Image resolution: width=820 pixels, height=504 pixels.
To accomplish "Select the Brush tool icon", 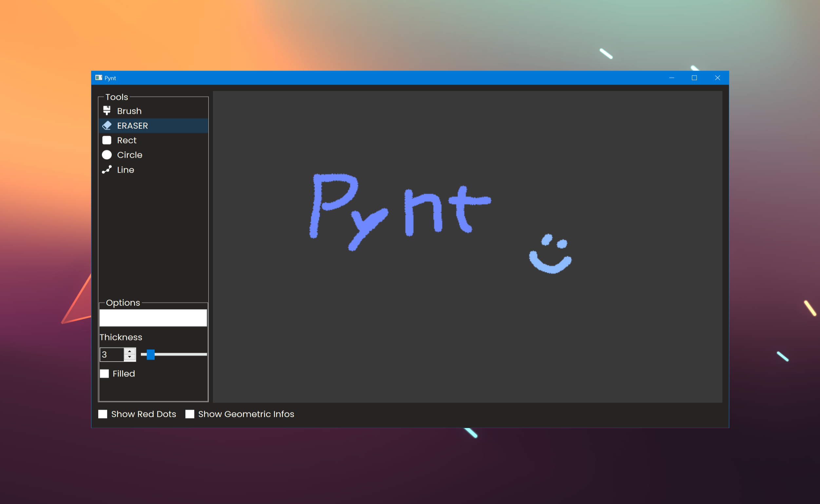I will point(107,110).
